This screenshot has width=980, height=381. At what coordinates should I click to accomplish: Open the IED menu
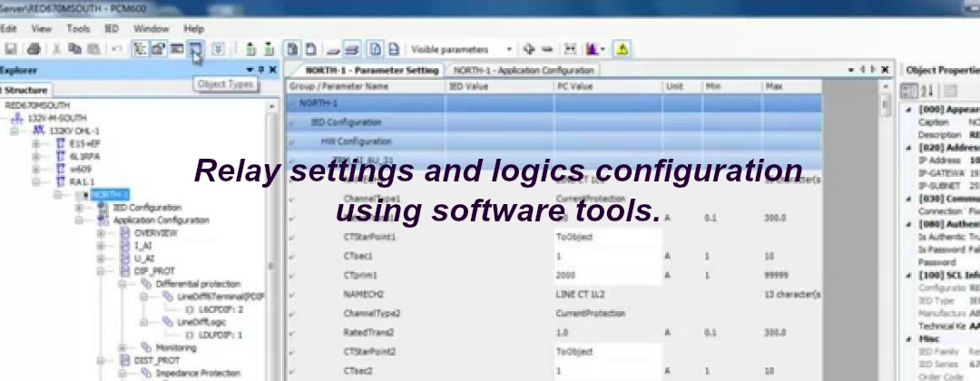point(112,28)
